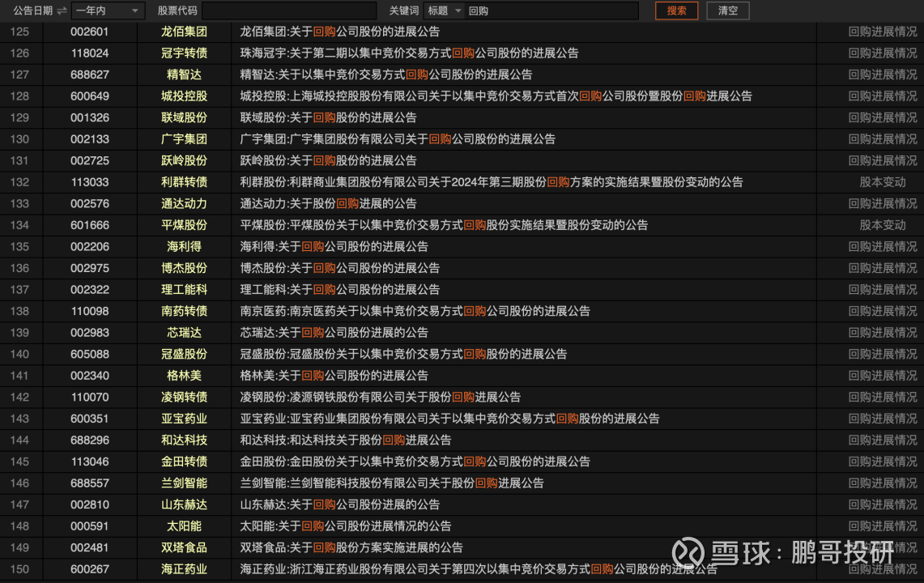Click the 股本变动 category in row 134
Screen dimensions: 924x583
(x=882, y=225)
